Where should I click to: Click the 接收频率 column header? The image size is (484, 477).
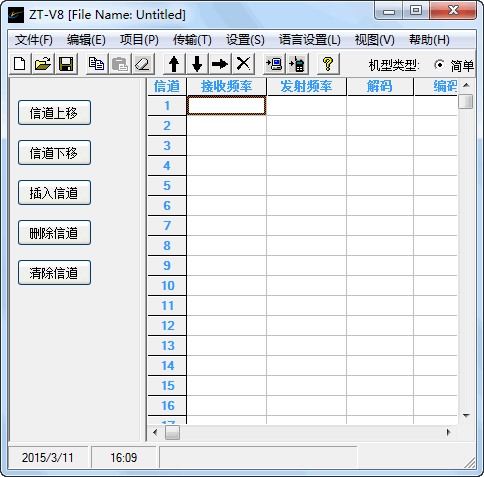227,87
